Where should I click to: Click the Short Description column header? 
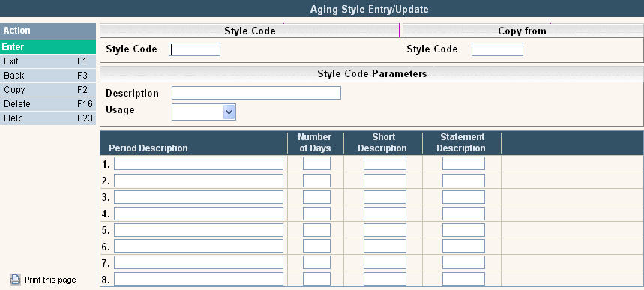[x=382, y=142]
